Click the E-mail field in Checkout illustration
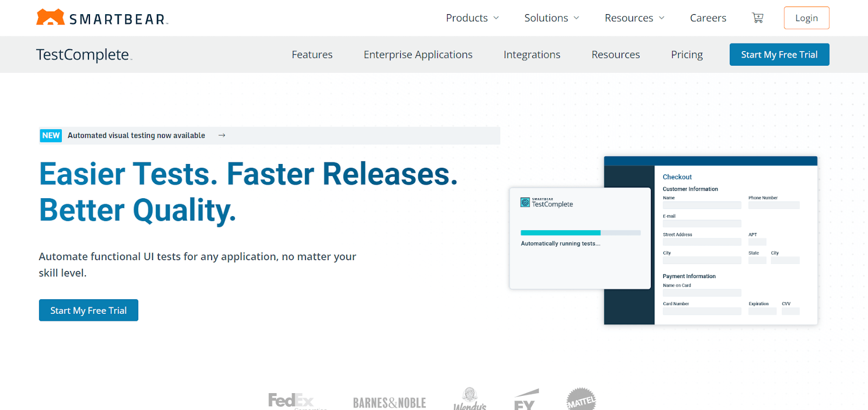The height and width of the screenshot is (410, 868). 702,224
